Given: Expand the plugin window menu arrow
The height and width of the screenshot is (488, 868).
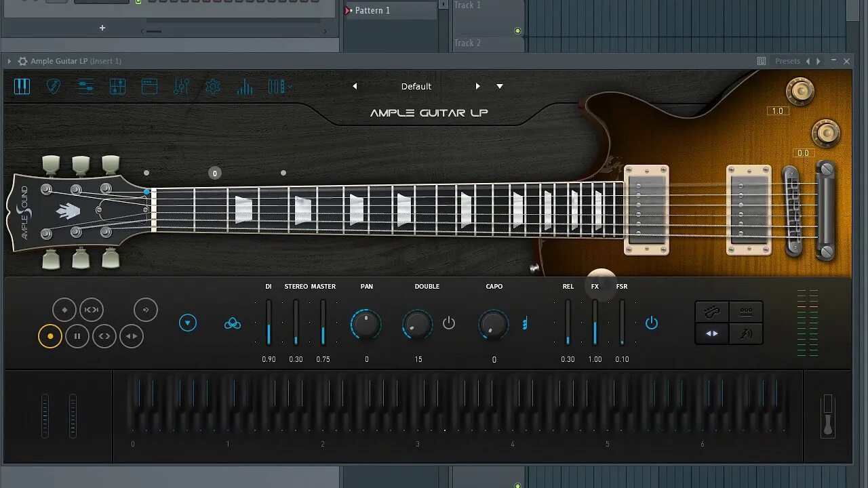Looking at the screenshot, I should point(9,61).
